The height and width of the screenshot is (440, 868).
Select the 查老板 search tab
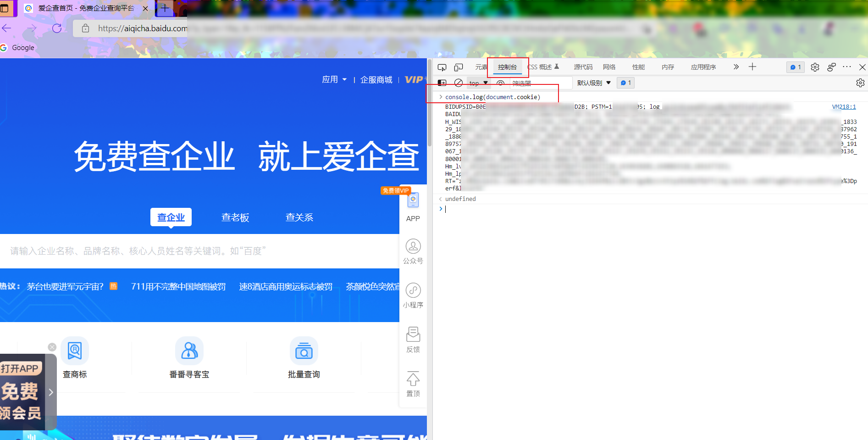pyautogui.click(x=235, y=217)
